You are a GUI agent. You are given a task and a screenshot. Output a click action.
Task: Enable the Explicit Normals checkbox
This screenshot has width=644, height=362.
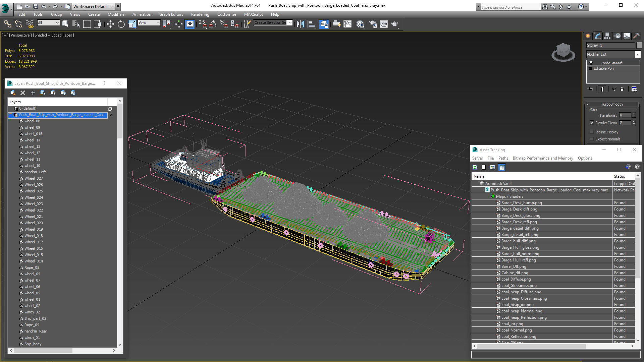tap(592, 139)
